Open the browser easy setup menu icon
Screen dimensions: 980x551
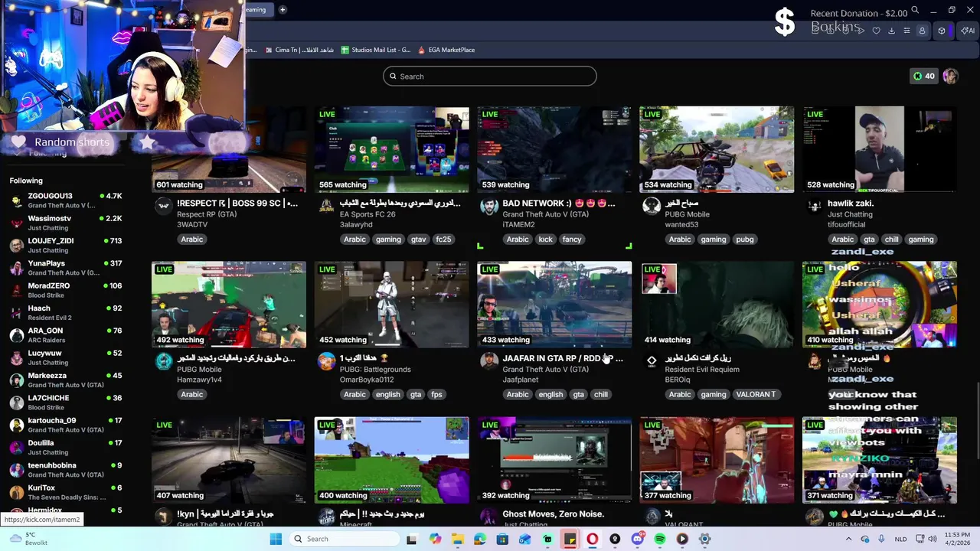click(906, 31)
